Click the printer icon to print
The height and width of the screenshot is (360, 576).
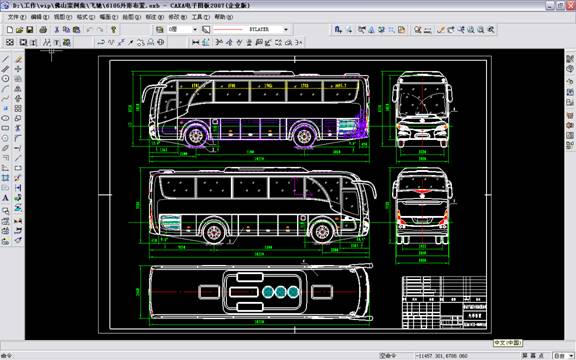click(x=43, y=29)
